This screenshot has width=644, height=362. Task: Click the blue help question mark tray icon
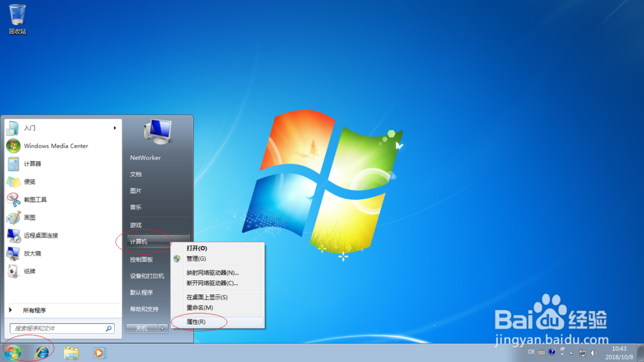pos(552,352)
